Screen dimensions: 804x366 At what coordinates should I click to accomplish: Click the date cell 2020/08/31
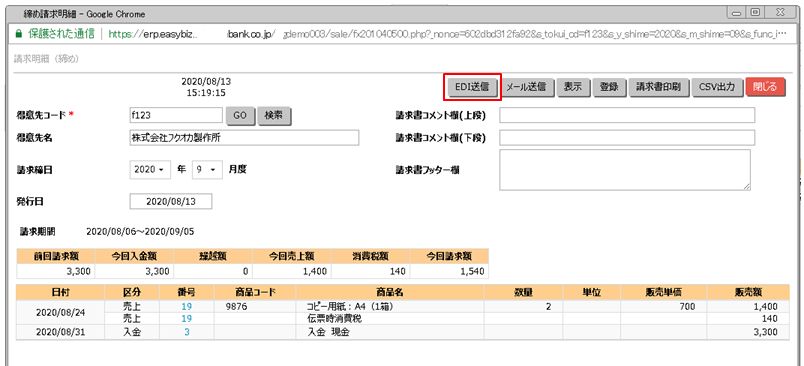pos(60,332)
